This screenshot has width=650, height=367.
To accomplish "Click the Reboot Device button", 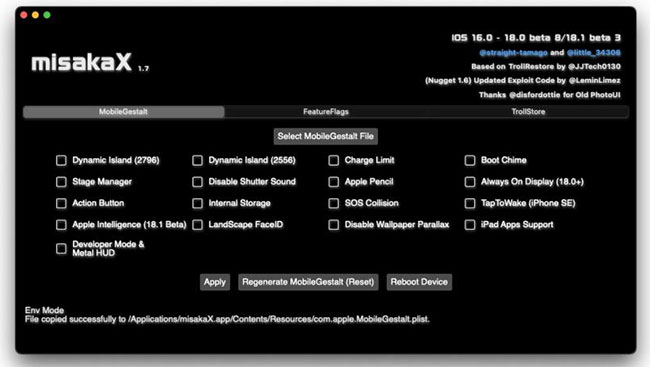I will pyautogui.click(x=419, y=282).
